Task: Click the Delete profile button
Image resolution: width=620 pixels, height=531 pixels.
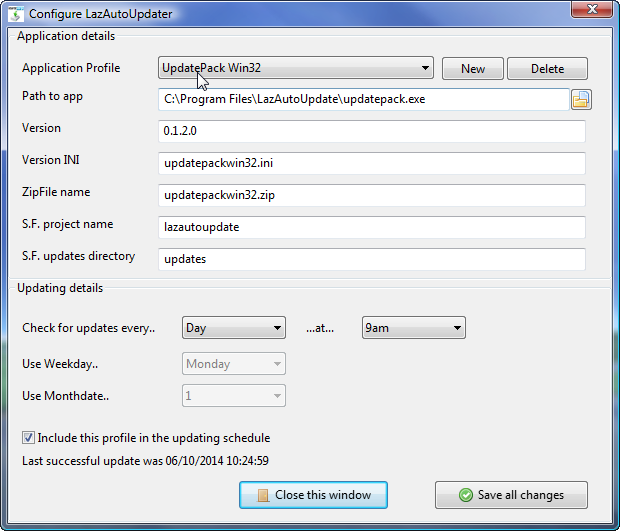Action: [x=547, y=68]
